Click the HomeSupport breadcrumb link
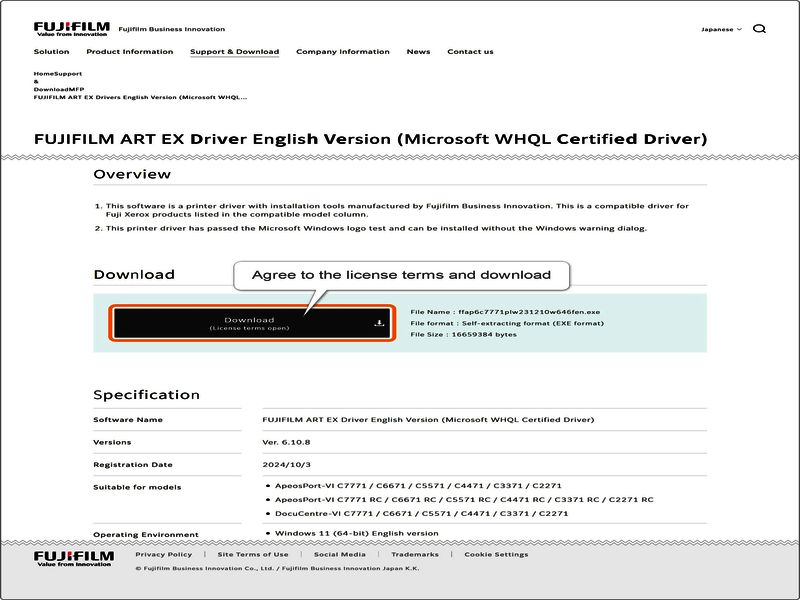This screenshot has width=800, height=600. pyautogui.click(x=58, y=73)
